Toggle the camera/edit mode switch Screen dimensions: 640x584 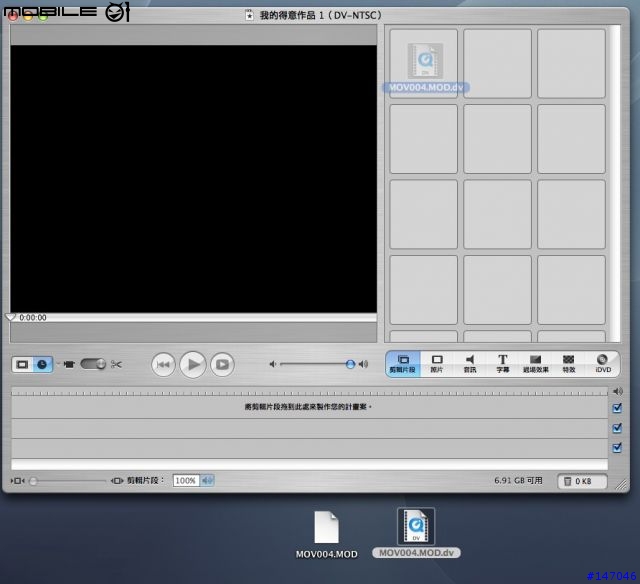pos(93,364)
